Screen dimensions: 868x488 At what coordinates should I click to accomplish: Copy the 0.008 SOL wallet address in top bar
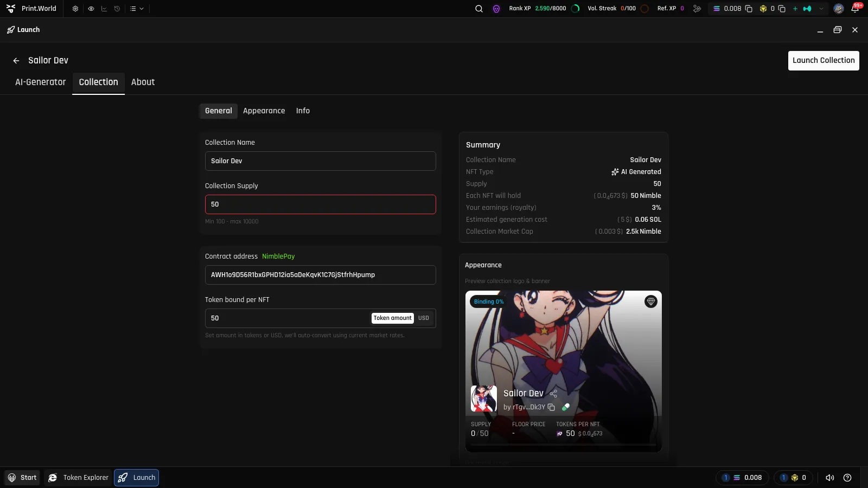749,9
